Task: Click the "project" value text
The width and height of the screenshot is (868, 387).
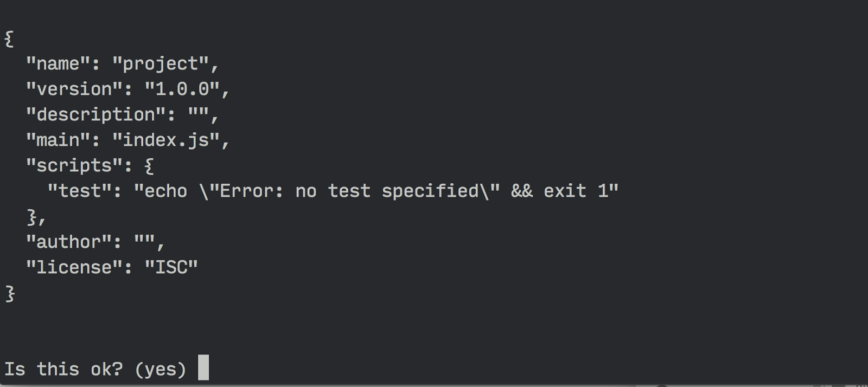Action: click(x=161, y=64)
